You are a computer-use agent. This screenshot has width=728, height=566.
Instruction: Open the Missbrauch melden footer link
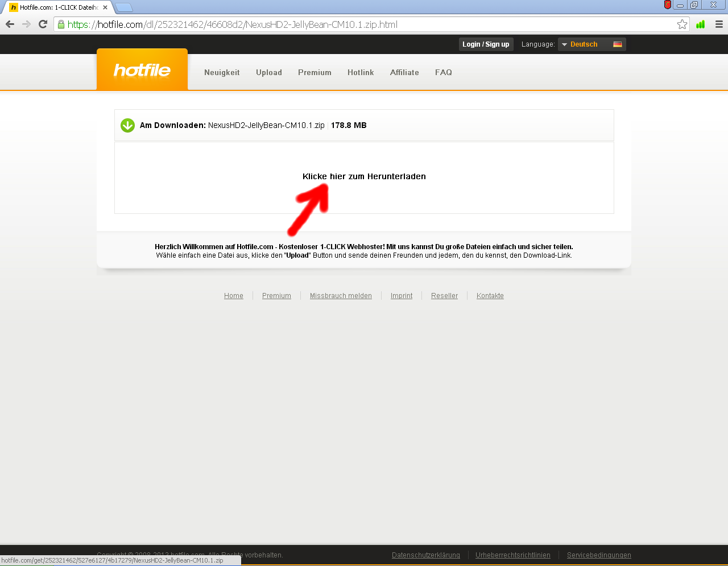point(341,296)
